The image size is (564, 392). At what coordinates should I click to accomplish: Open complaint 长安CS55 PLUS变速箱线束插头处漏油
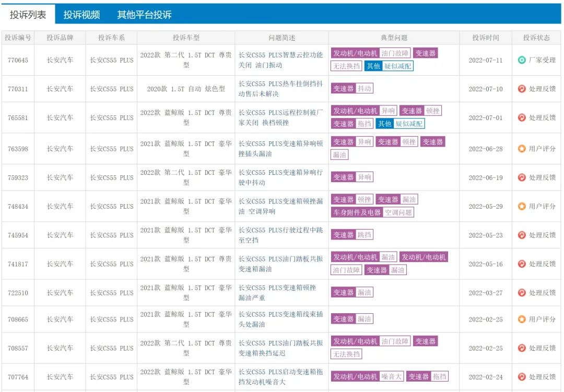(x=281, y=319)
